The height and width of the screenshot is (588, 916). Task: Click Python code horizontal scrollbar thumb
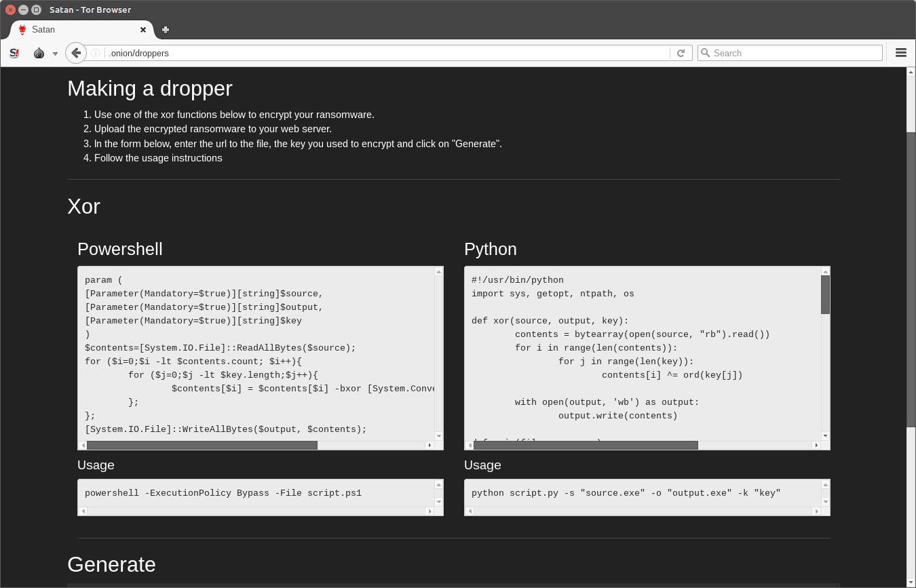(586, 446)
